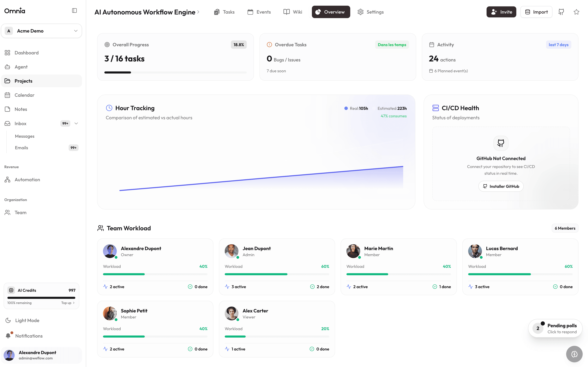Click the Installer GitHub button
588x367 pixels.
(x=501, y=186)
